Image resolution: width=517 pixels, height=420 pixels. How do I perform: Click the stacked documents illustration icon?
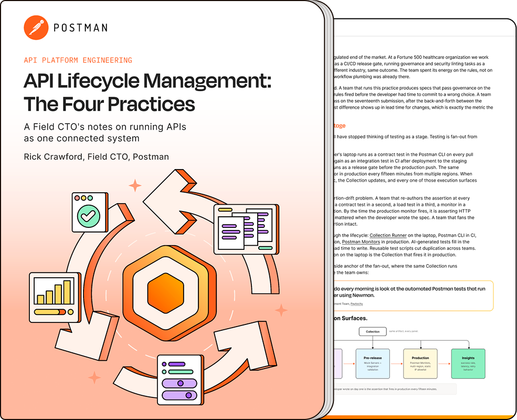click(x=246, y=229)
